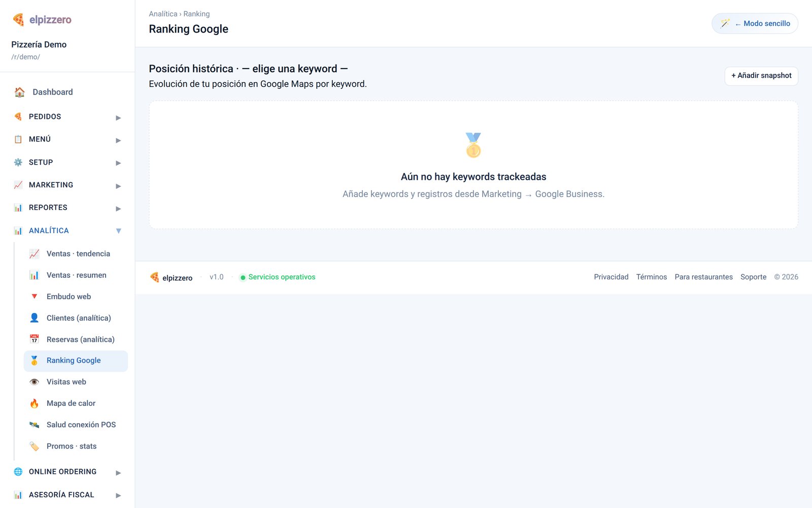This screenshot has width=812, height=508.
Task: Click the magic wand icon in Modo sencillo
Action: pos(725,23)
